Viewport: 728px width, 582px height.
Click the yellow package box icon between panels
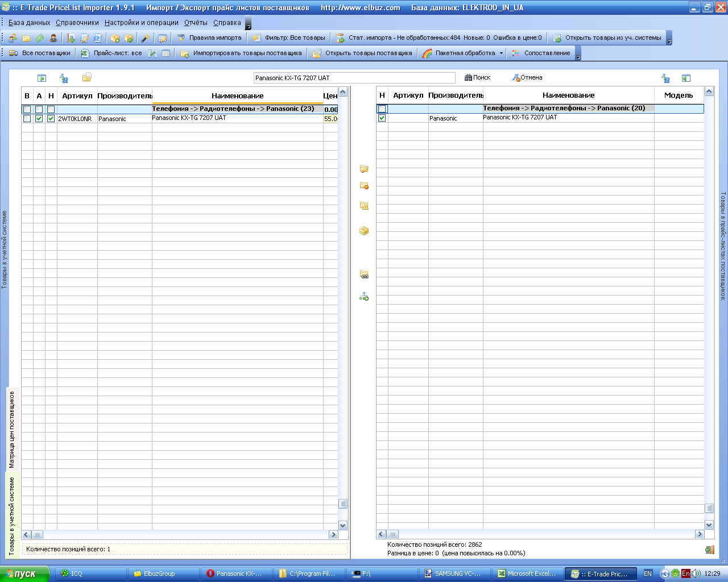click(x=364, y=231)
